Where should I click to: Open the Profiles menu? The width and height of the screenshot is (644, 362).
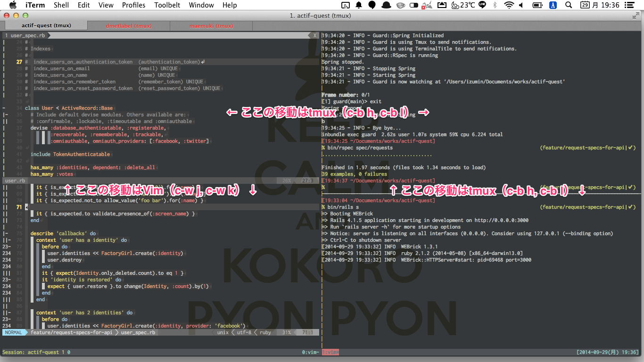pos(133,5)
